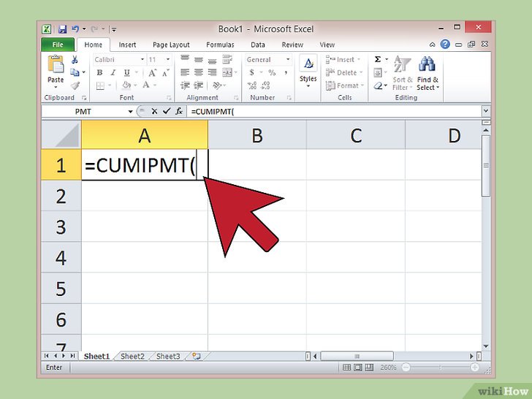Click the Undo arrow icon
The width and height of the screenshot is (532, 399).
(x=75, y=29)
